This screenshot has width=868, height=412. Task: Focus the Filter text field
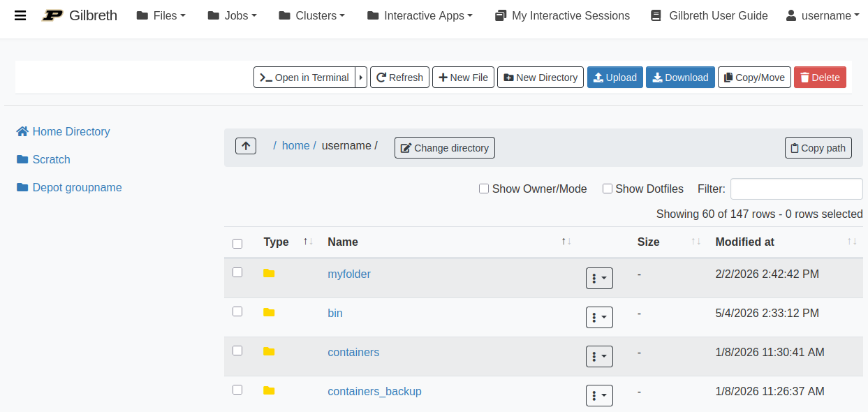[796, 189]
